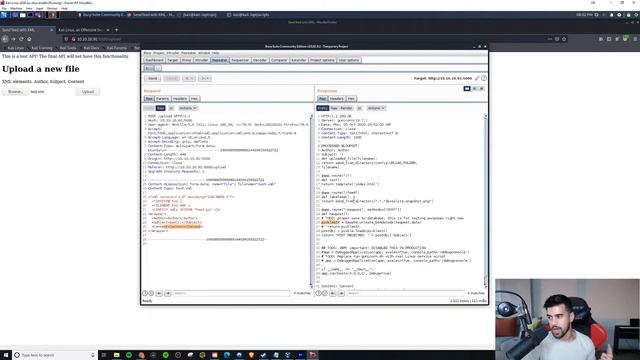Go to next request in Repeater history
Image resolution: width=640 pixels, height=360 pixels.
point(204,78)
